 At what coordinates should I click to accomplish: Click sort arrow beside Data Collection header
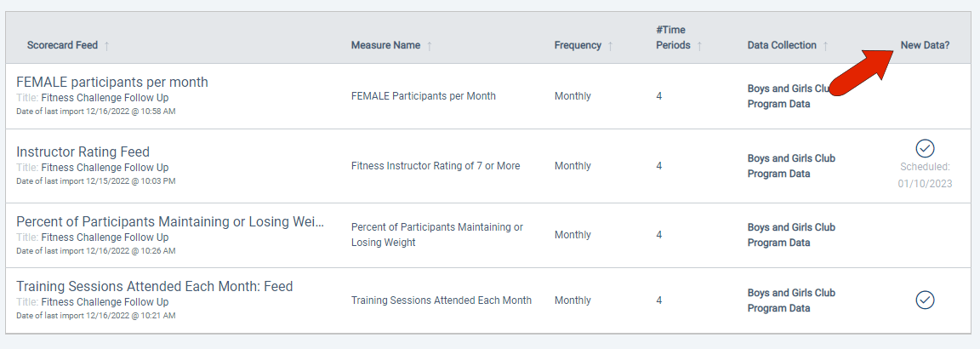[x=825, y=46]
